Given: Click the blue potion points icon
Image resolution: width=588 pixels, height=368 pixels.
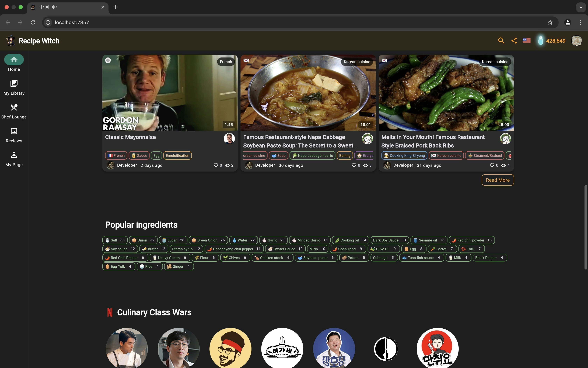Looking at the screenshot, I should click(x=540, y=41).
